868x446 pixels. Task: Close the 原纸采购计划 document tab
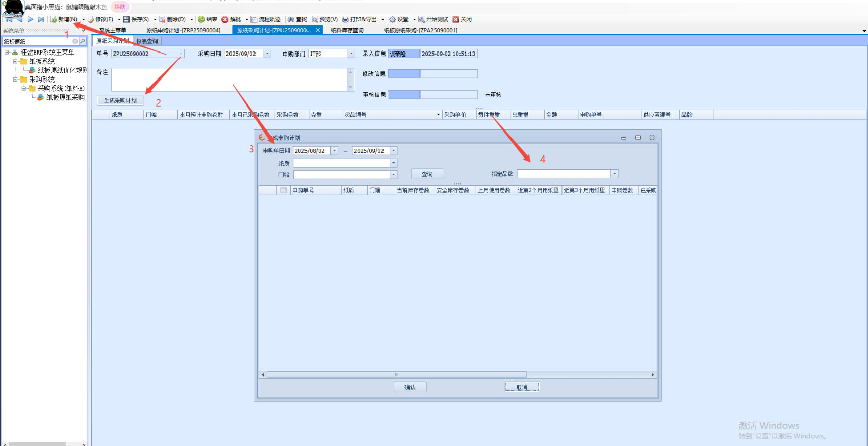[x=318, y=30]
